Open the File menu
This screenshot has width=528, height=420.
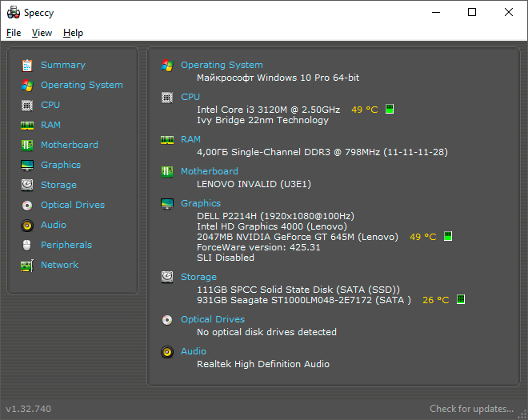pyautogui.click(x=14, y=33)
